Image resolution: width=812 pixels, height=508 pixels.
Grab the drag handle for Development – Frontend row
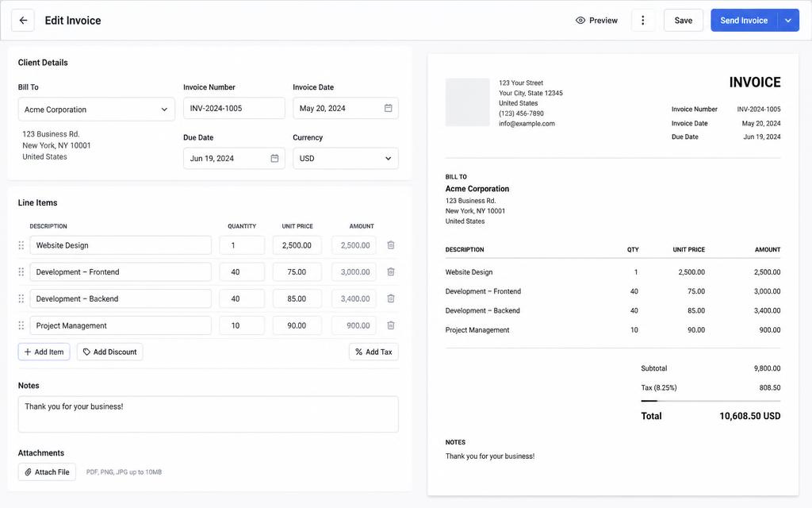21,271
